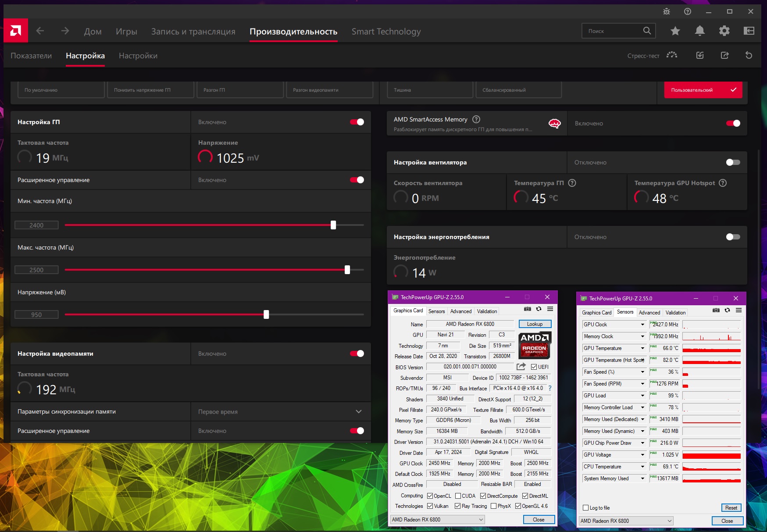Toggle GPU Расширенное управление switch
The height and width of the screenshot is (532, 767).
(357, 180)
